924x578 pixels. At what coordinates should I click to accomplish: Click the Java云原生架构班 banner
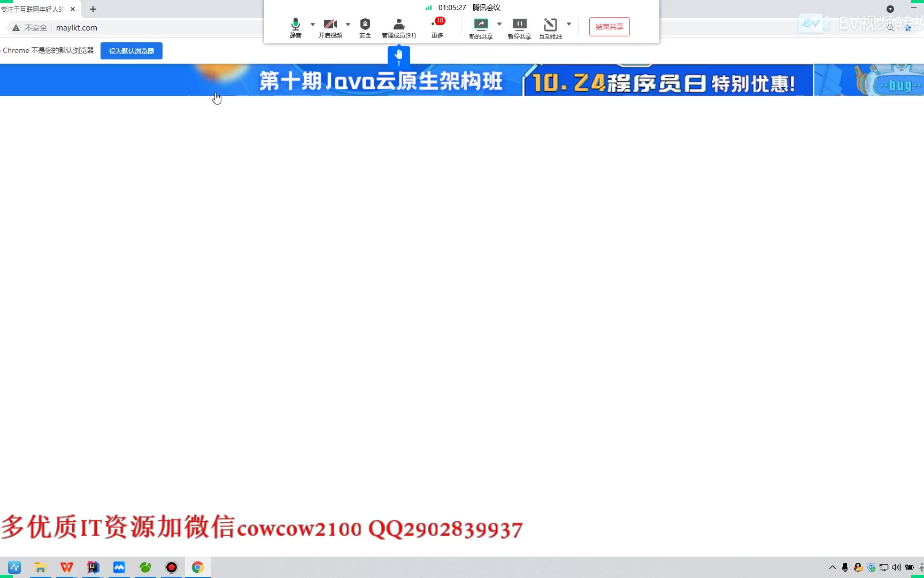pos(381,81)
